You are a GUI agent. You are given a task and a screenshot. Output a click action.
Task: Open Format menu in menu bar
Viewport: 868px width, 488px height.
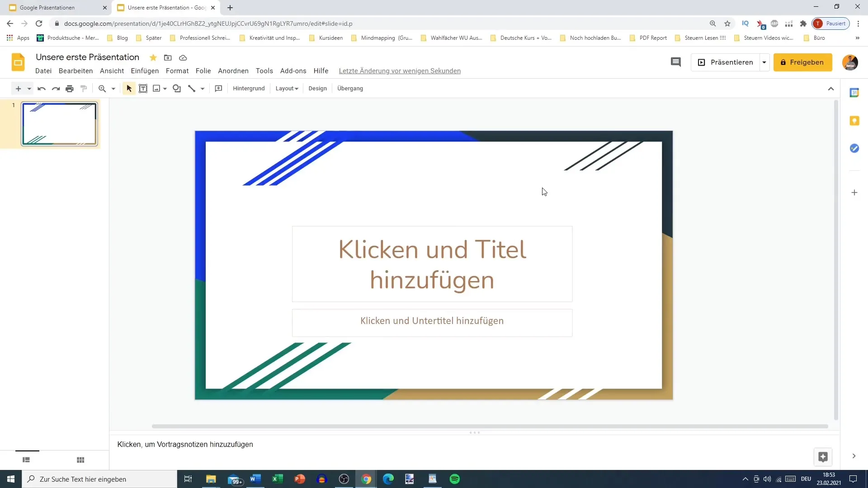click(x=177, y=71)
